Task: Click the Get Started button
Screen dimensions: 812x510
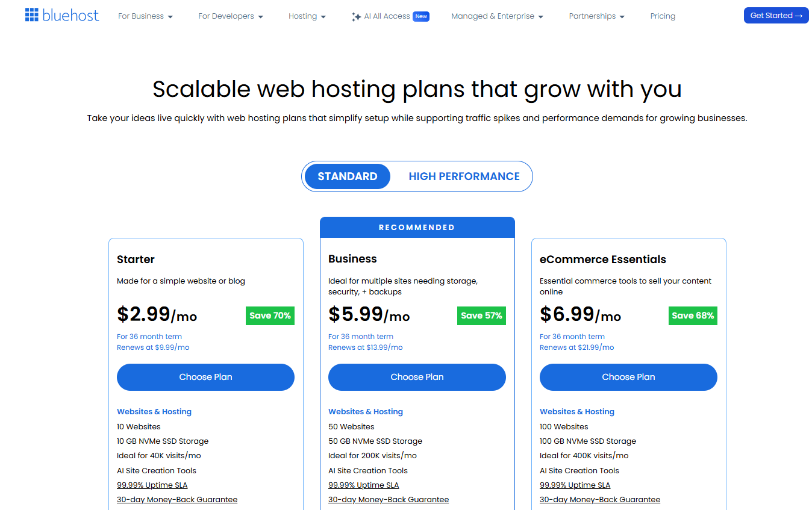Action: [776, 16]
